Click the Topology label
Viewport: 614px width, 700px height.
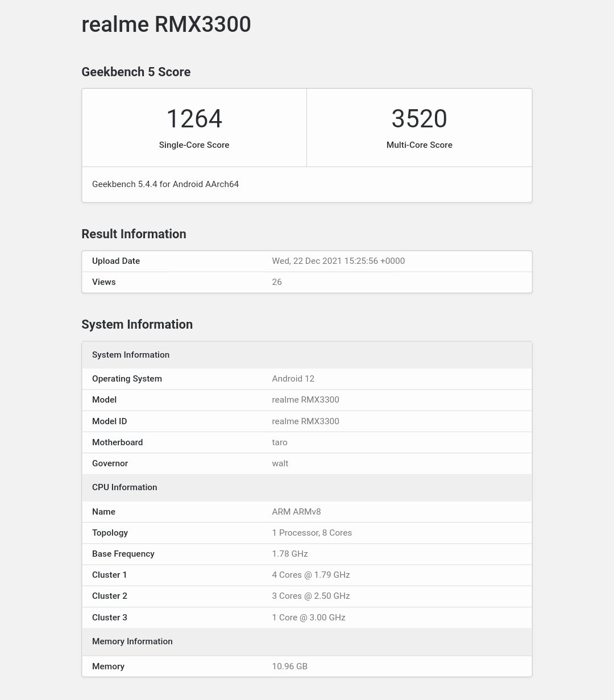click(x=110, y=533)
